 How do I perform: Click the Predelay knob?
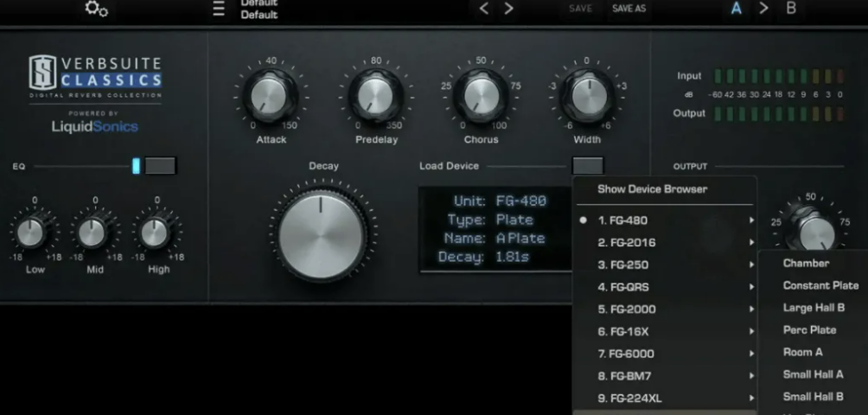tap(374, 96)
